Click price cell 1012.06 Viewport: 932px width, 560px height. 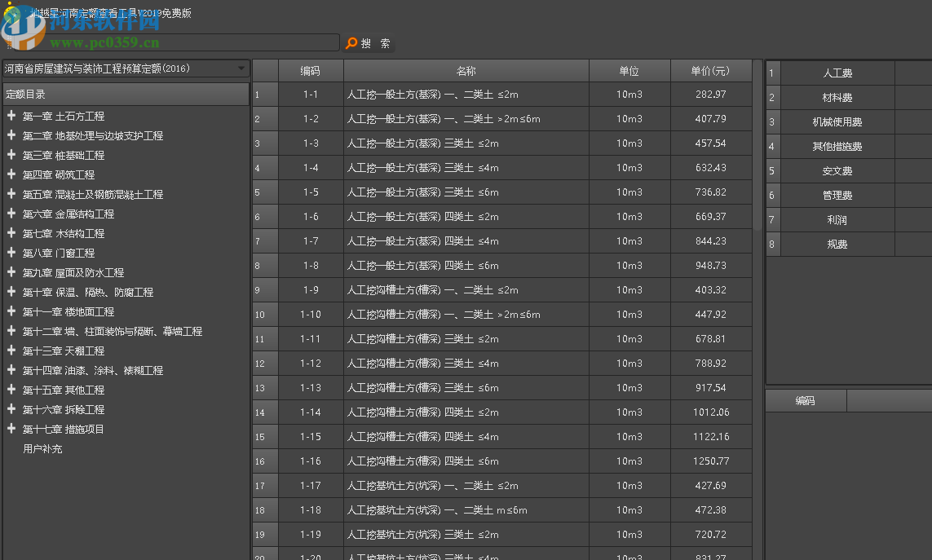click(711, 412)
